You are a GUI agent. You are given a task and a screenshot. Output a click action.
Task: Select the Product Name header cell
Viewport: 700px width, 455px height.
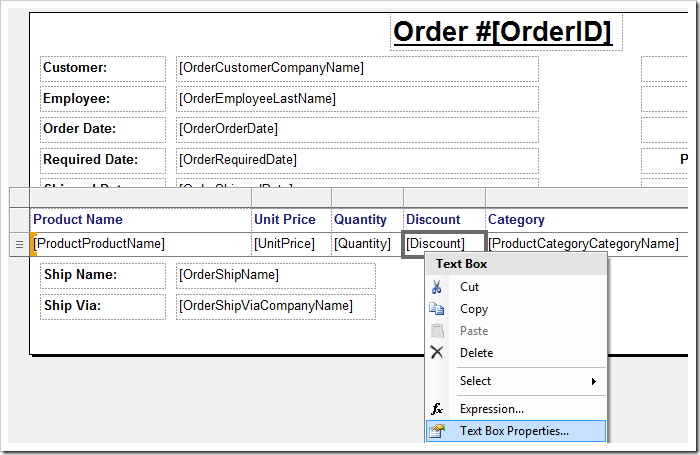pyautogui.click(x=141, y=220)
